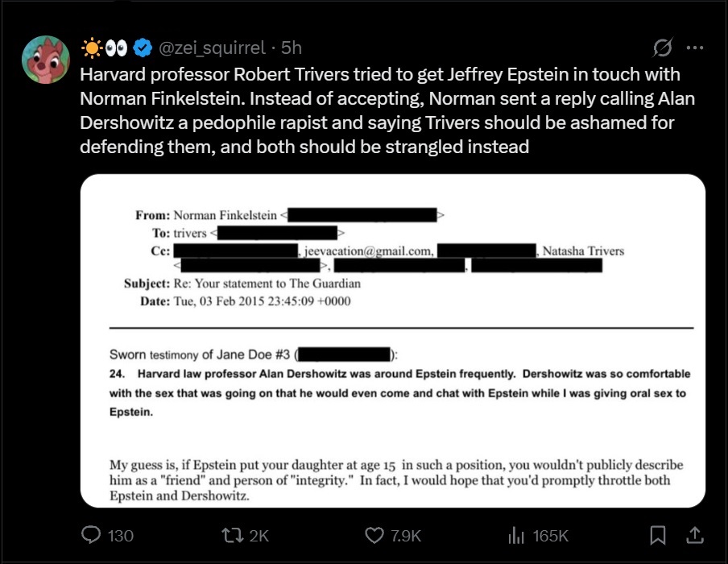Click the reply speech bubble icon
Viewport: 728px width, 564px height.
tap(93, 535)
